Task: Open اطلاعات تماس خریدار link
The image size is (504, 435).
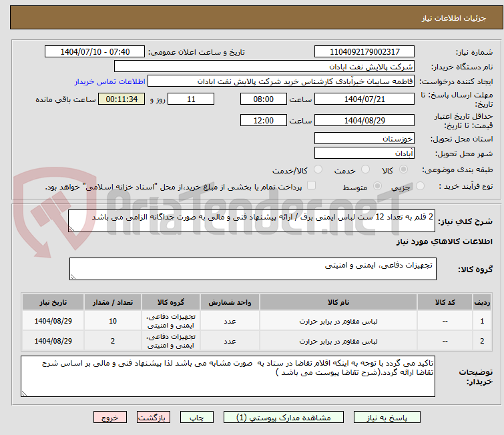Action: tap(110, 81)
